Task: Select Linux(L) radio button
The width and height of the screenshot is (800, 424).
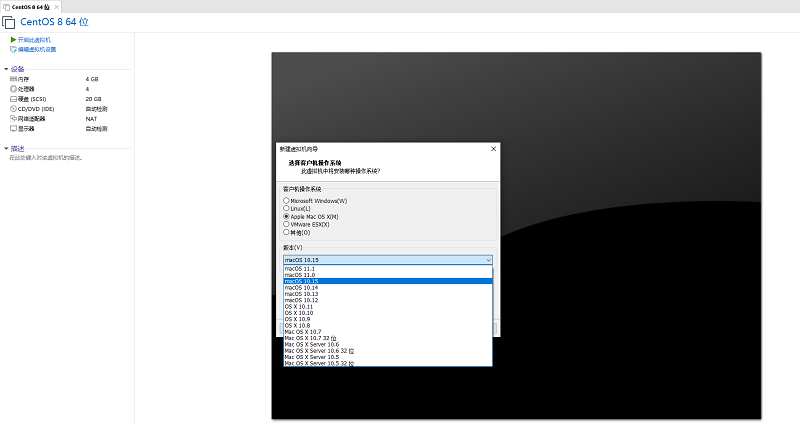Action: coord(286,208)
